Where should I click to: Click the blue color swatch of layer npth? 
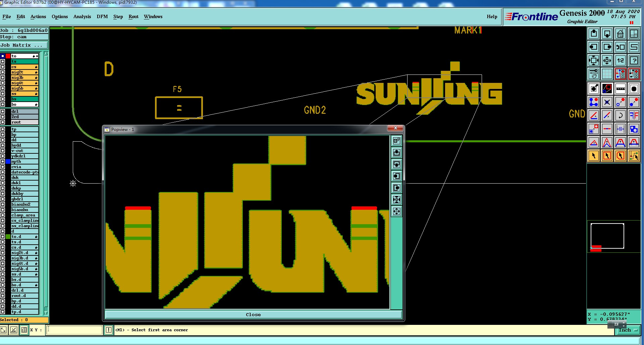(8, 161)
